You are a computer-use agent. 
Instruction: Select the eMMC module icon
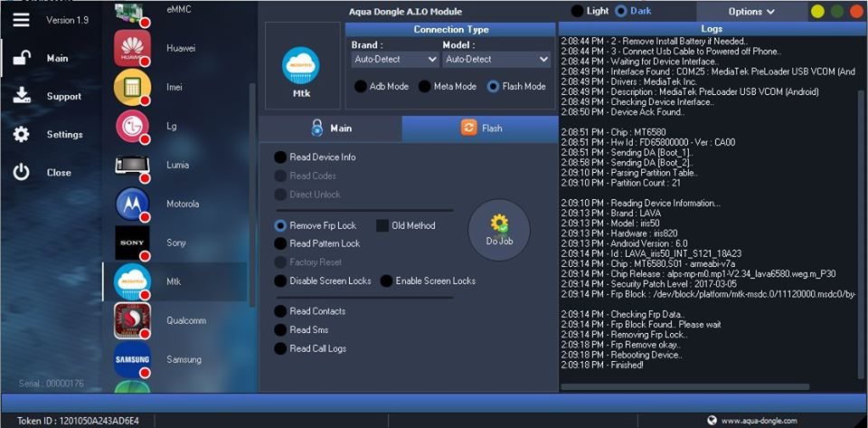point(132,13)
